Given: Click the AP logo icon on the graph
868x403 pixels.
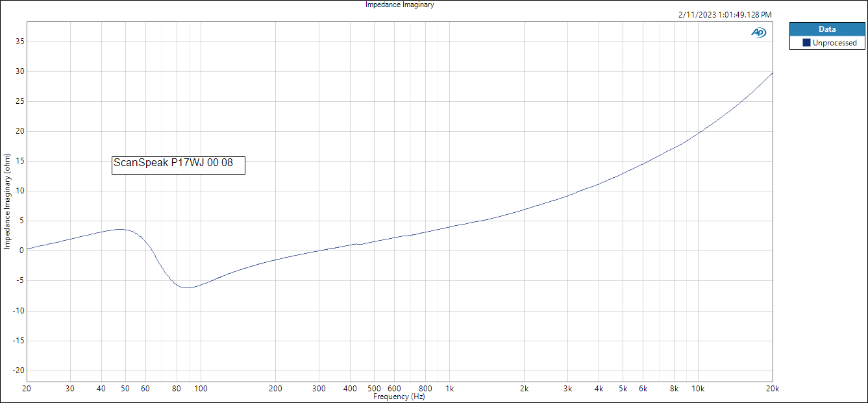Looking at the screenshot, I should click(758, 32).
